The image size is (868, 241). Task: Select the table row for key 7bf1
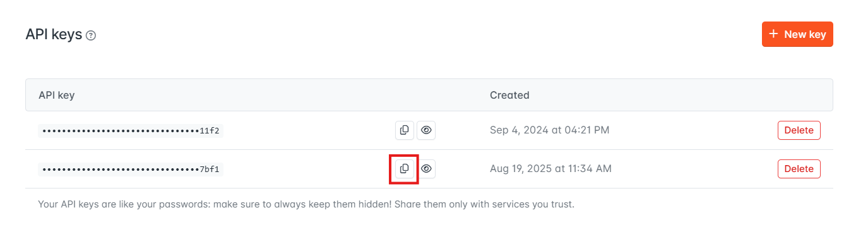click(x=429, y=169)
